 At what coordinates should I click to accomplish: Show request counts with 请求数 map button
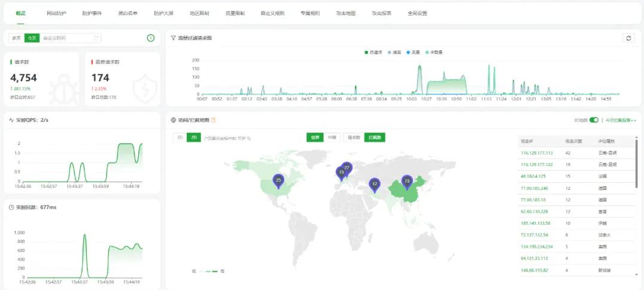tap(354, 137)
